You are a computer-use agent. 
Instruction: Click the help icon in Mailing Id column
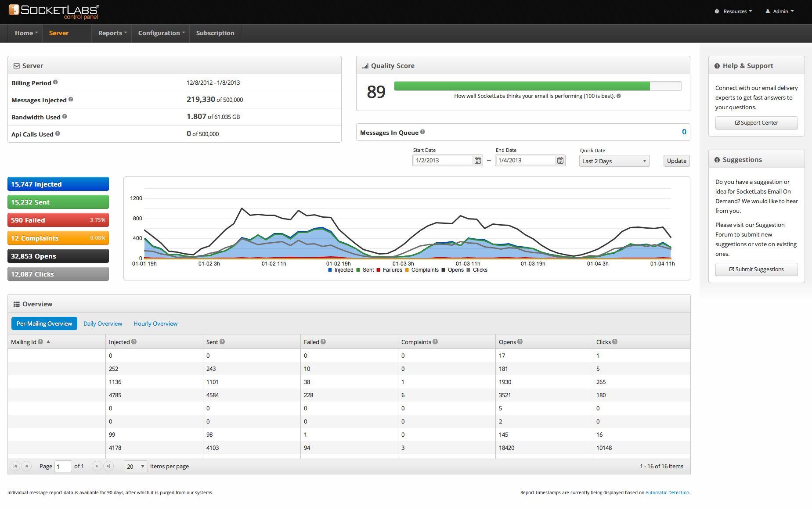[40, 341]
